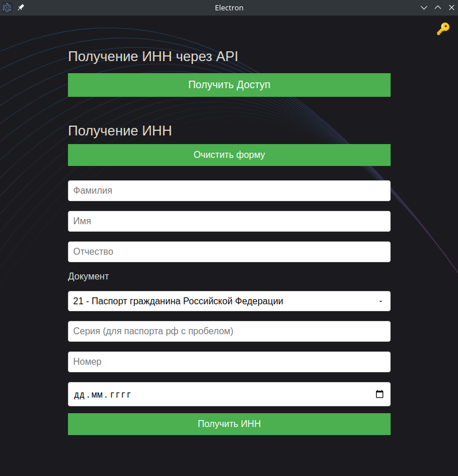Click the pin icon in title bar
Image resolution: width=458 pixels, height=476 pixels.
point(21,7)
